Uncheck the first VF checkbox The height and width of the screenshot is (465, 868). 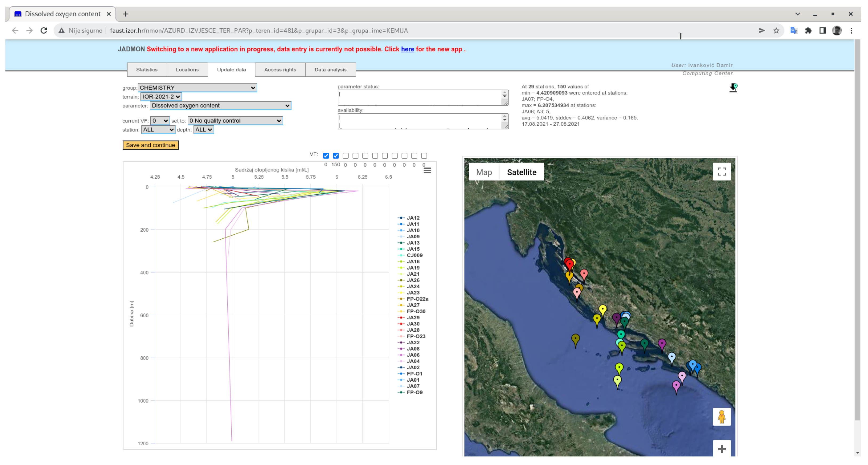(326, 156)
